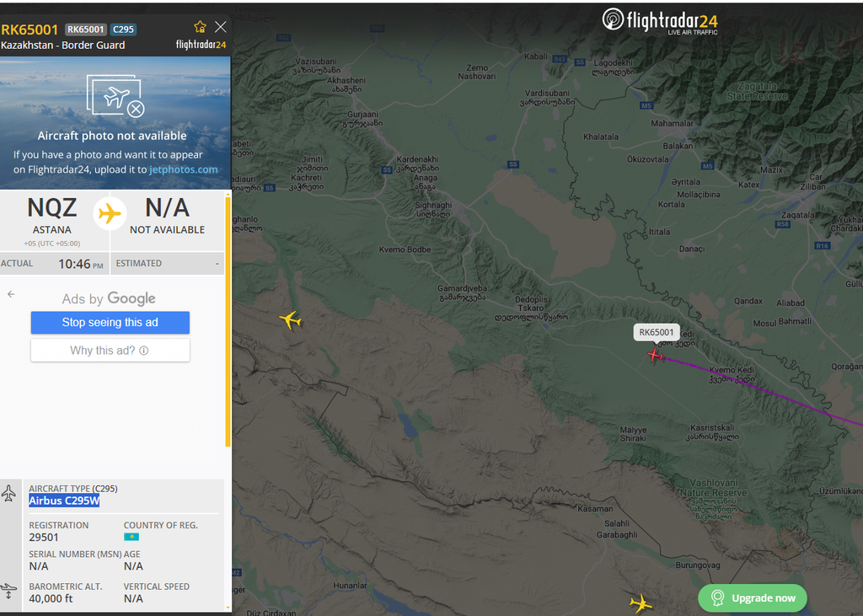Click the scroll down arrow of panel
Image resolution: width=863 pixels, height=616 pixels.
click(x=228, y=608)
